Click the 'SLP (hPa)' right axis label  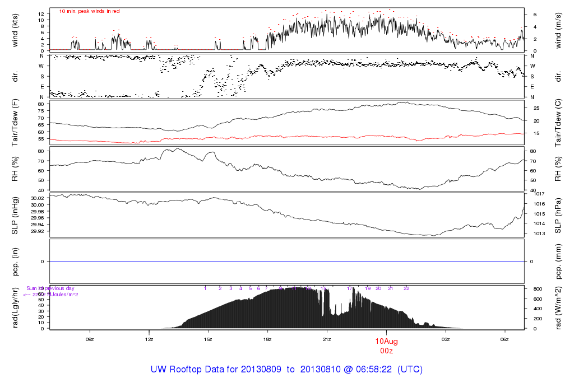coord(558,215)
